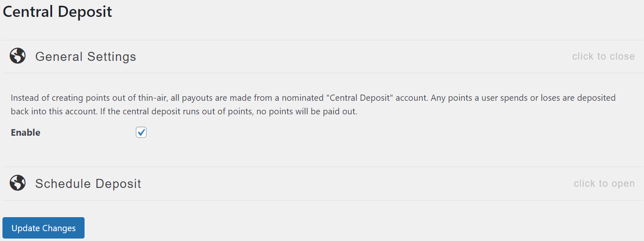This screenshot has height=241, width=644.
Task: Uncheck Enable under General Settings
Action: coord(141,132)
